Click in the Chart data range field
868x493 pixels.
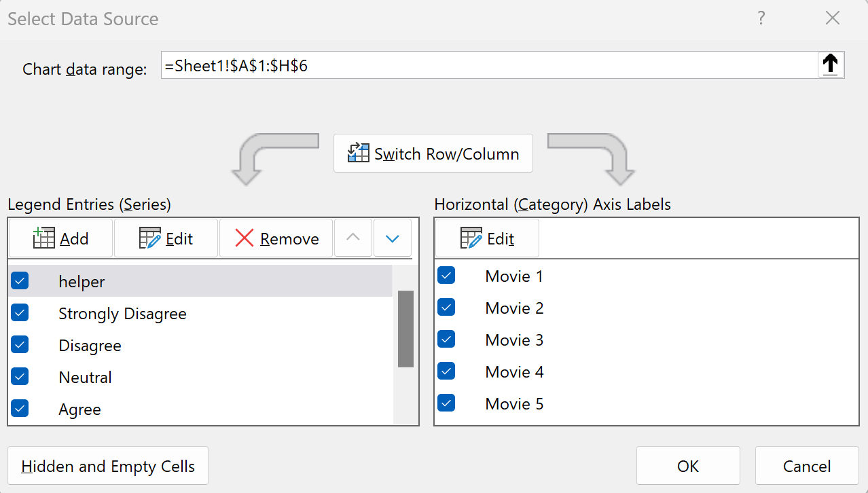(x=489, y=66)
